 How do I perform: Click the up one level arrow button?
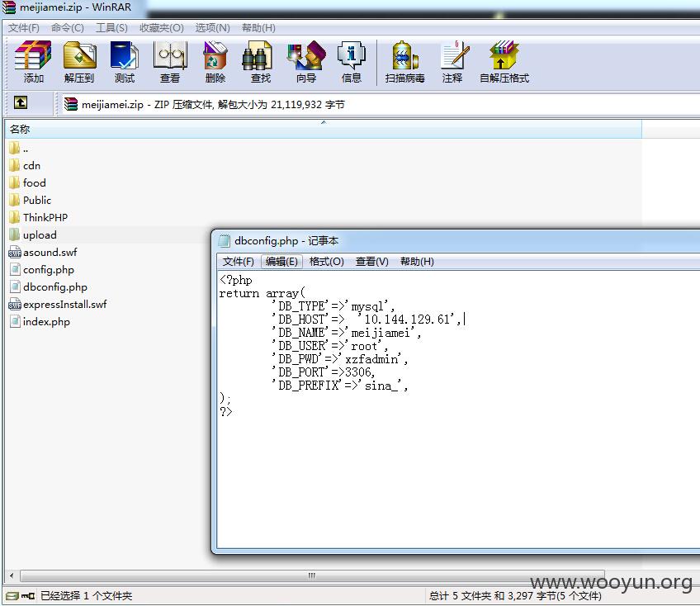tap(20, 102)
